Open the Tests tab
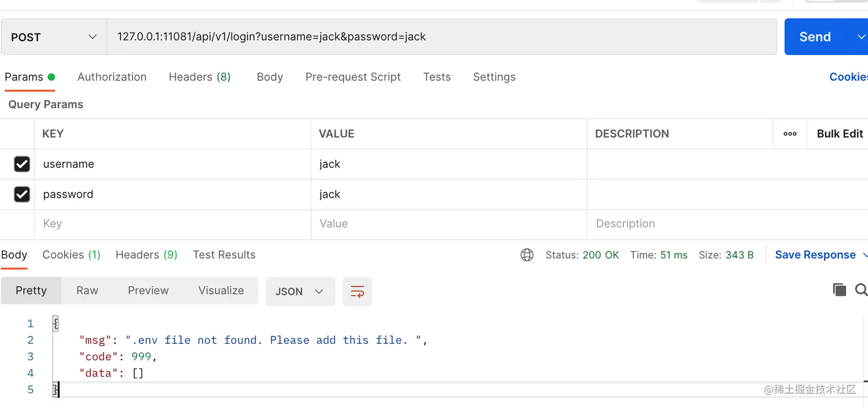 [437, 77]
